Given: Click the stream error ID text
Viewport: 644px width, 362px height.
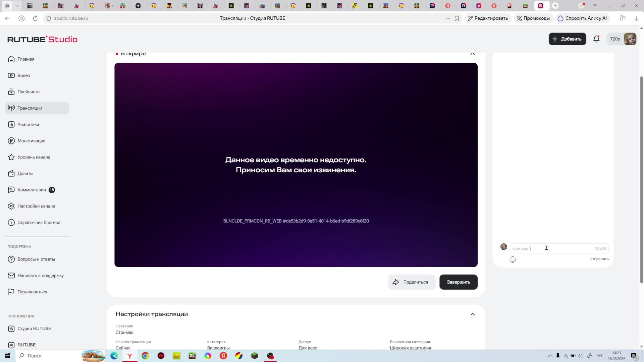Looking at the screenshot, I should [296, 221].
